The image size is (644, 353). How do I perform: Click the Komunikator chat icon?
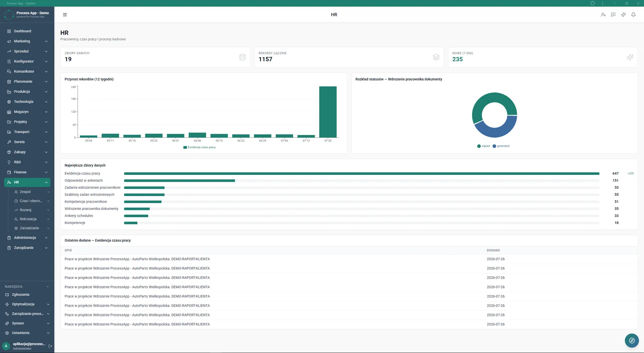(9, 71)
